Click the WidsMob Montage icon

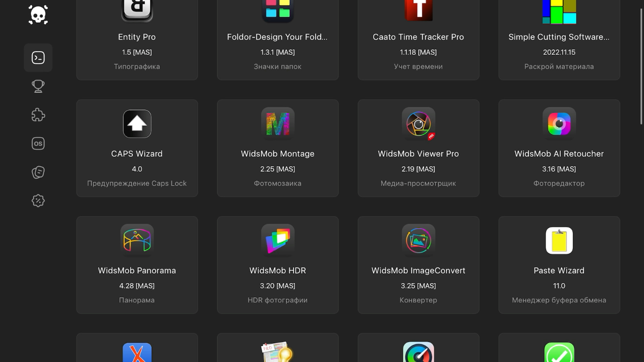(278, 124)
